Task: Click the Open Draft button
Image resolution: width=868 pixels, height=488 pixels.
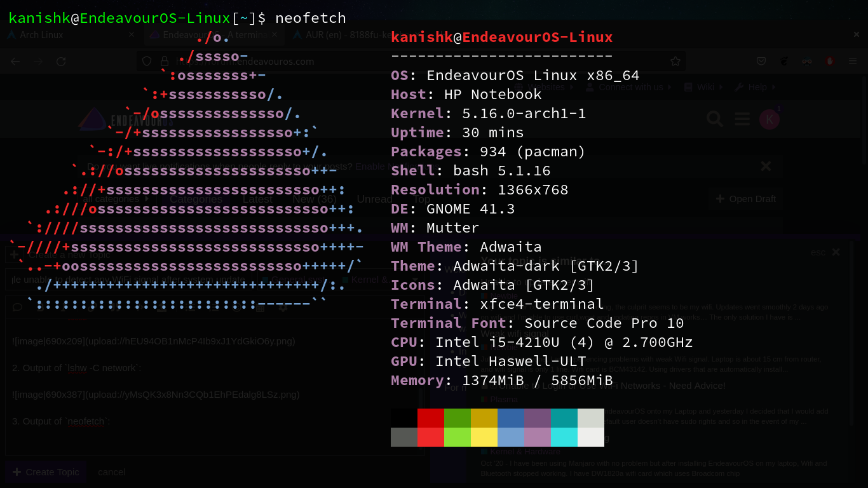Action: click(x=745, y=199)
